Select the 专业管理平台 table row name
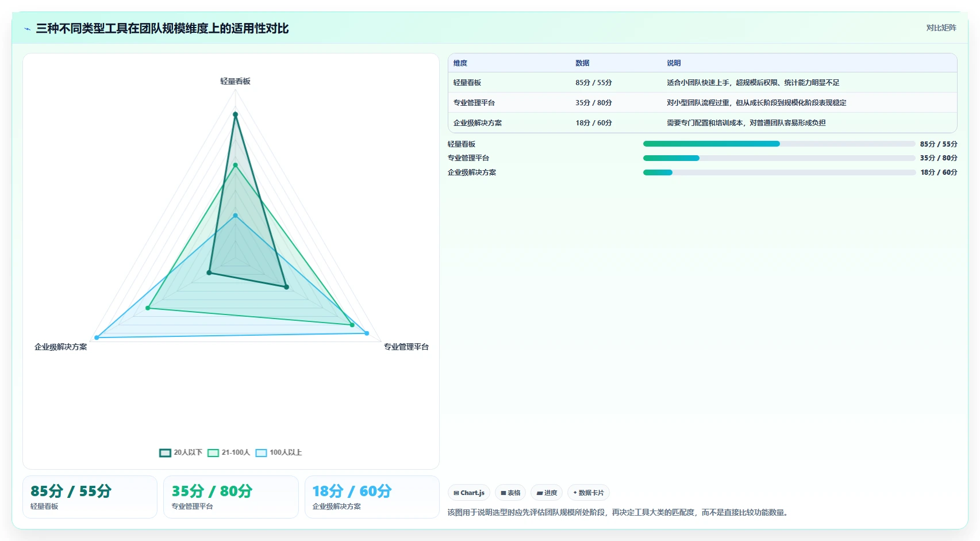 coord(474,103)
